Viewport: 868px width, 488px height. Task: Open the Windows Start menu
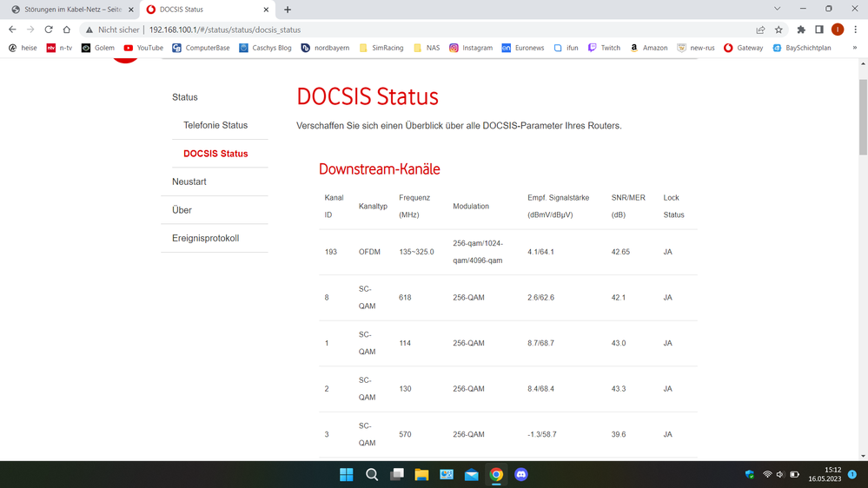(x=347, y=475)
